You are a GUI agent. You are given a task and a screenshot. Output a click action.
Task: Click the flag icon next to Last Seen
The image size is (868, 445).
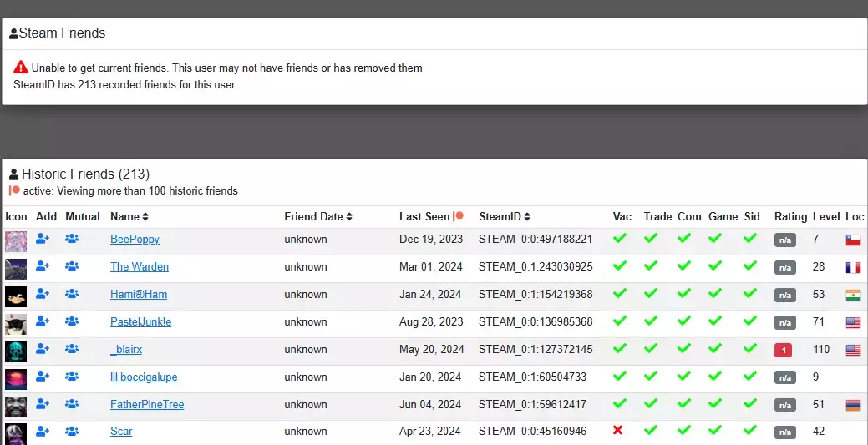pyautogui.click(x=459, y=216)
